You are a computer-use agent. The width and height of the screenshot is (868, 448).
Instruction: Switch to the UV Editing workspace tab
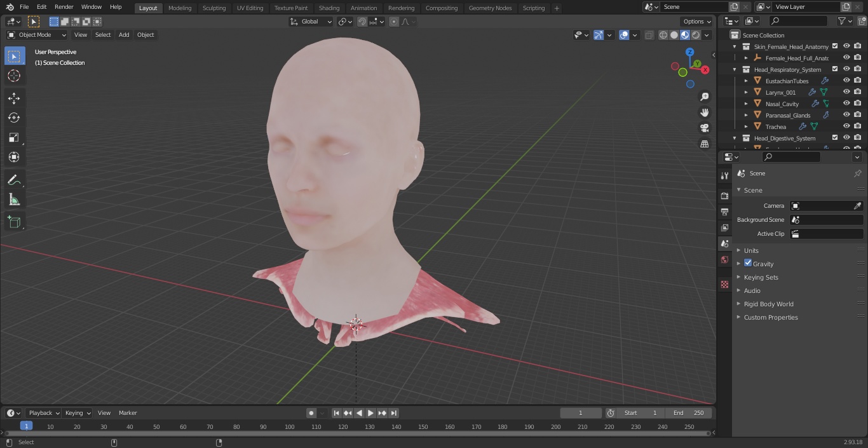[250, 8]
